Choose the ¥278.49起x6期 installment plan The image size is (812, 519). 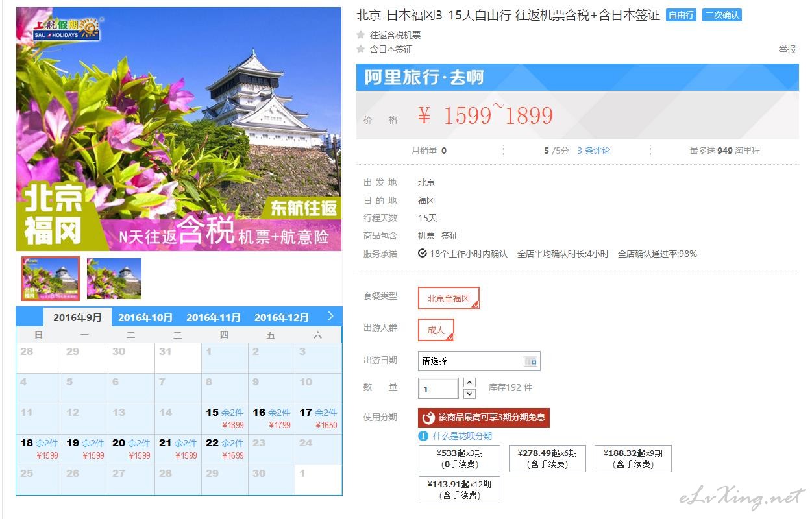point(547,459)
